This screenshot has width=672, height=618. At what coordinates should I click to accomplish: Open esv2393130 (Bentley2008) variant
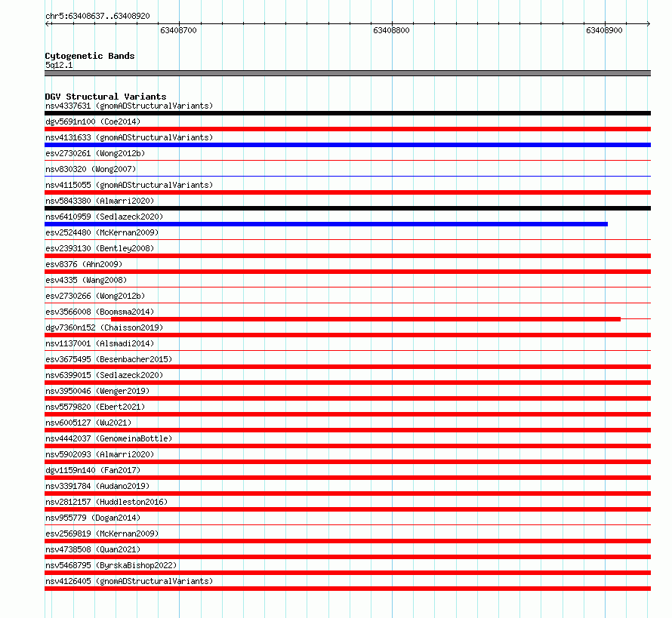(x=100, y=248)
